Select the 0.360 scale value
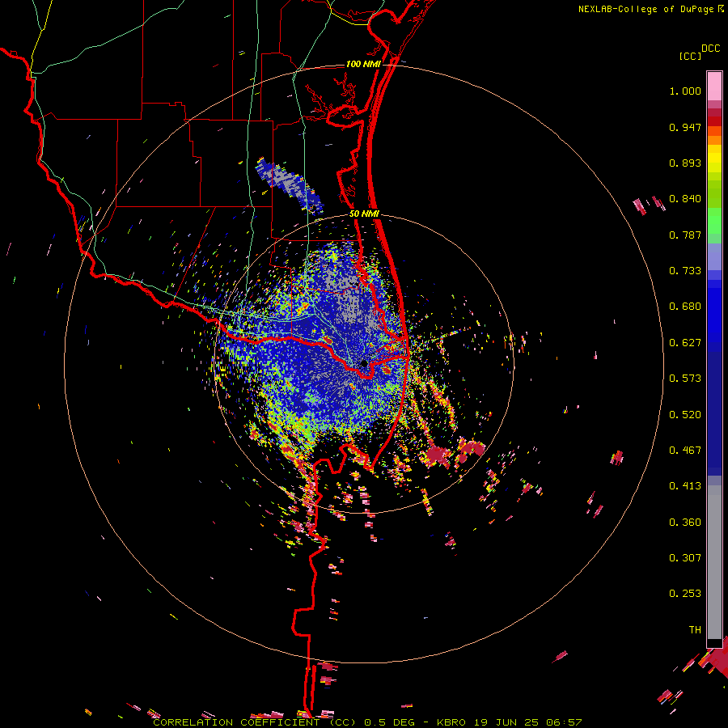Image resolution: width=728 pixels, height=728 pixels. click(685, 523)
